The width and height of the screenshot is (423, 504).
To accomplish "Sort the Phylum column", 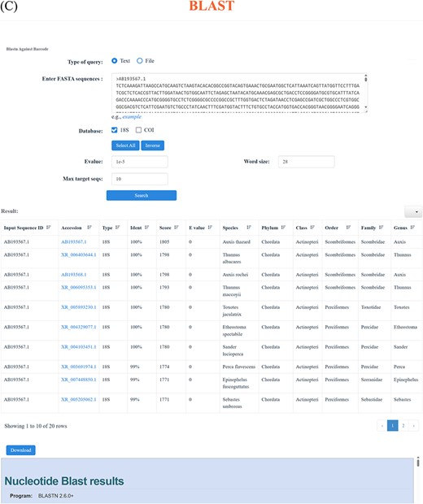I will 283,228.
